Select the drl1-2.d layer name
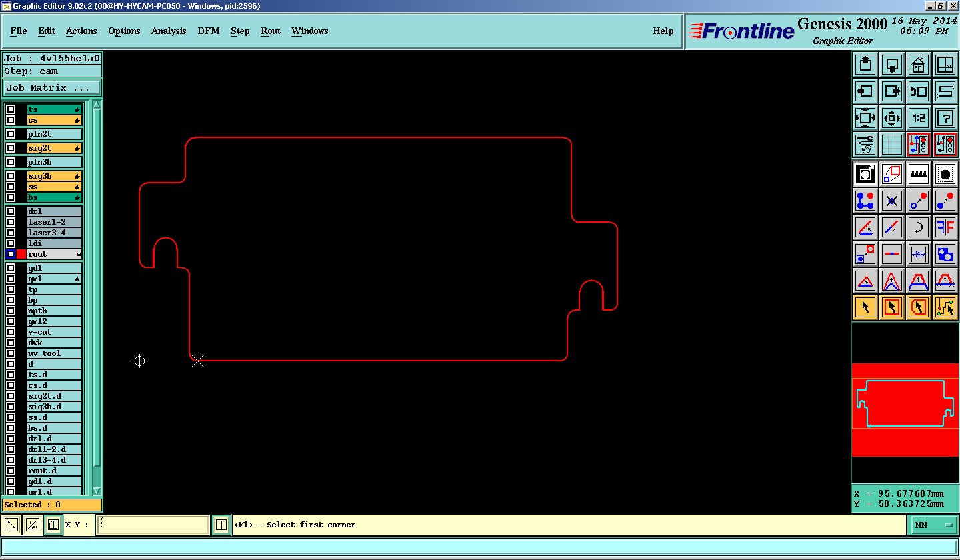Viewport: 960px width, 560px height. [x=54, y=449]
